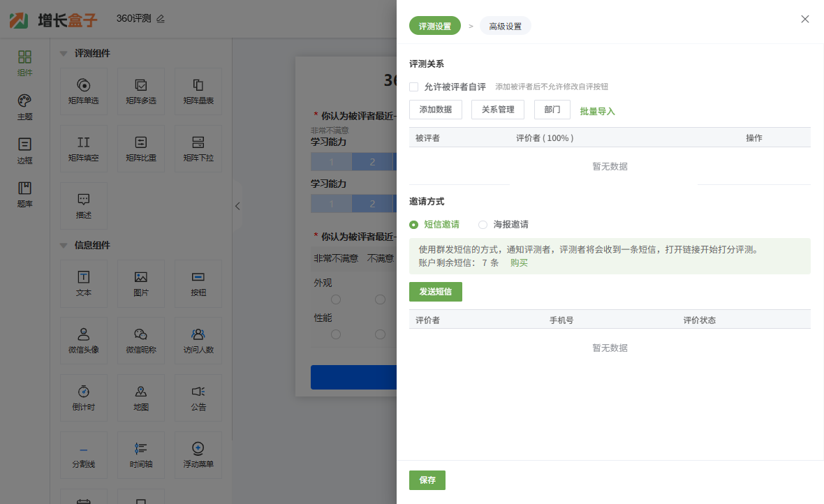Viewport: 824px width, 504px height.
Task: Insert the 图片 info component
Action: pyautogui.click(x=141, y=284)
